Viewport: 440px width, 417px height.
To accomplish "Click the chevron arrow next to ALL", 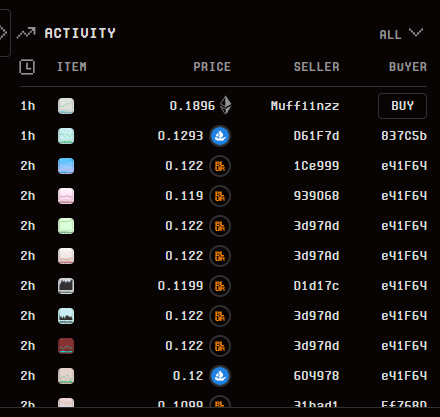I will pyautogui.click(x=416, y=33).
